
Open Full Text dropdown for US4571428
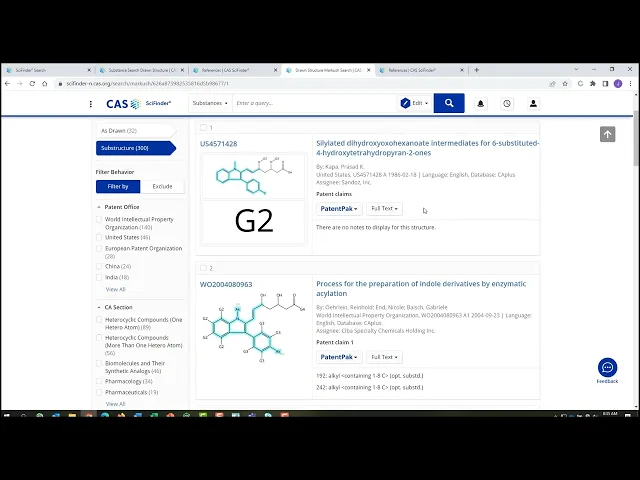tap(384, 209)
